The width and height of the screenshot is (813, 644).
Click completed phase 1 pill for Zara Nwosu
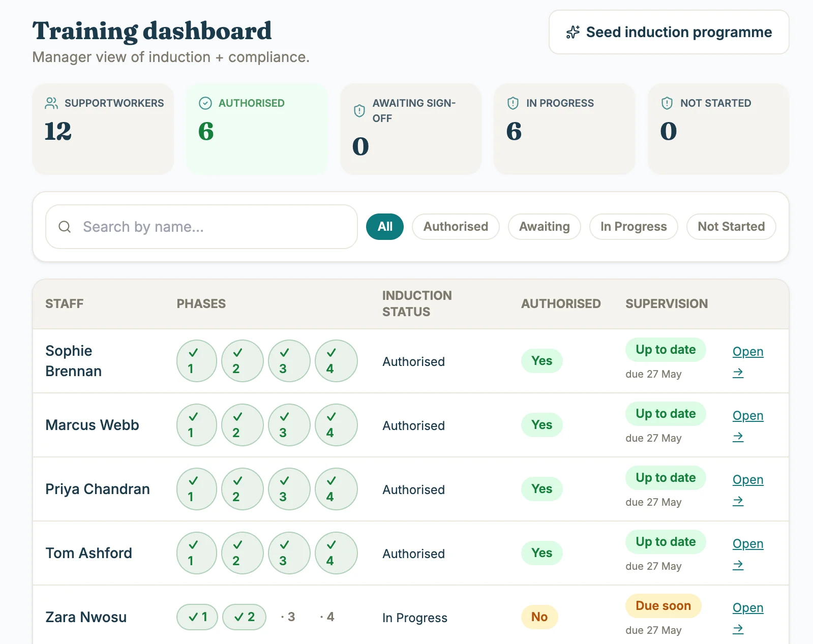[197, 617]
